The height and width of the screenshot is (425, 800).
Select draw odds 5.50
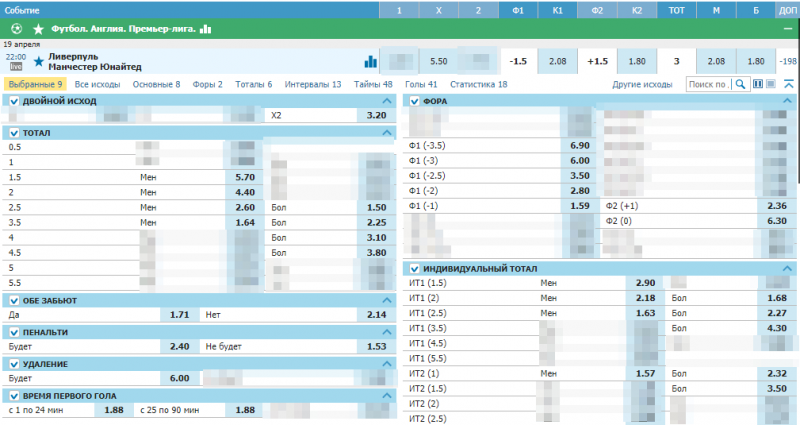pos(438,61)
